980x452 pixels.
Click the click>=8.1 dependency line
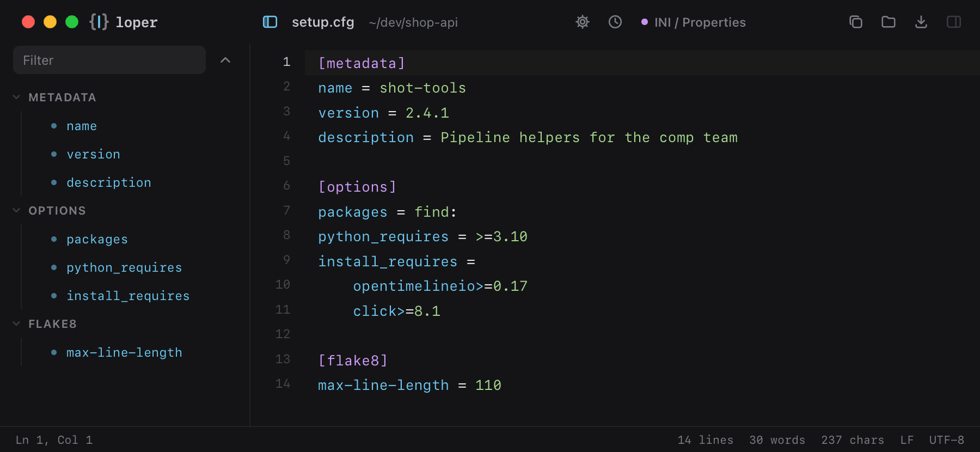(396, 311)
